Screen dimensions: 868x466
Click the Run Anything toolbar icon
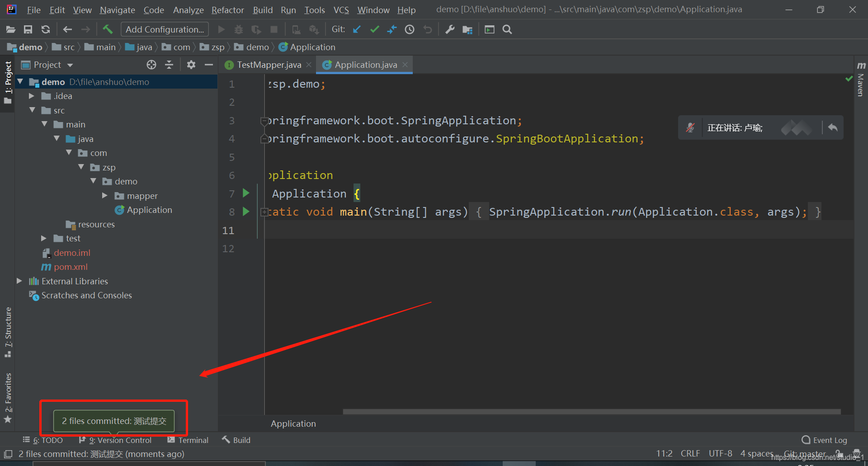click(490, 29)
